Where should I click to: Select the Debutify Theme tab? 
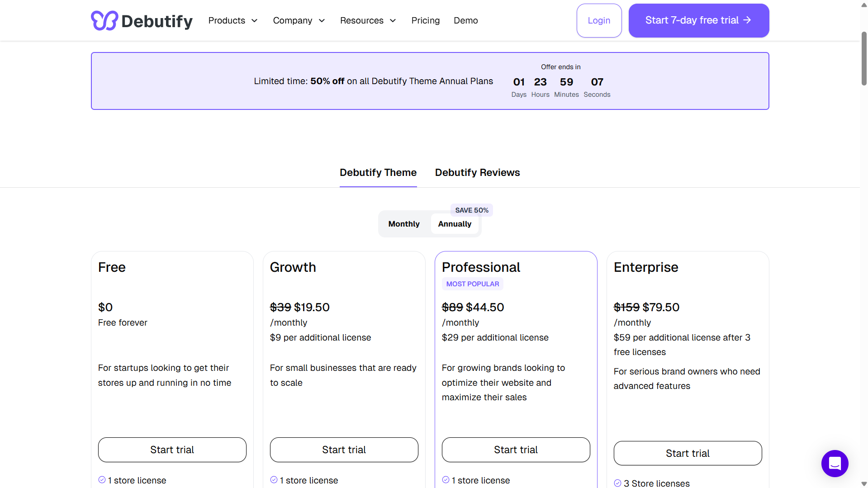click(378, 172)
